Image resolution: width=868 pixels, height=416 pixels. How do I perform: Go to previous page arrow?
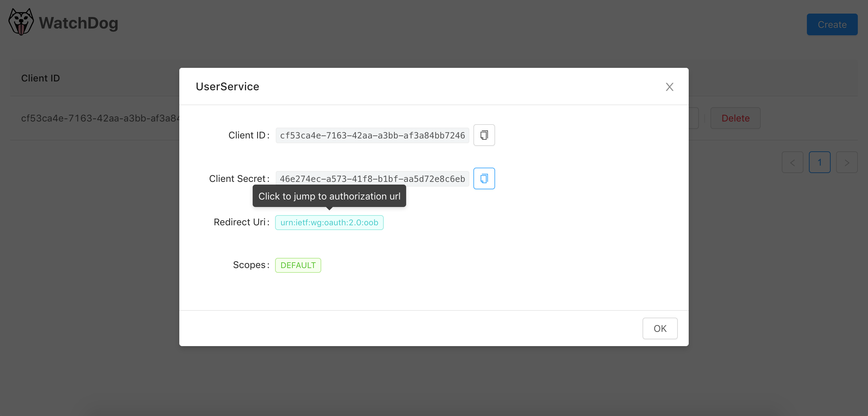click(x=792, y=163)
